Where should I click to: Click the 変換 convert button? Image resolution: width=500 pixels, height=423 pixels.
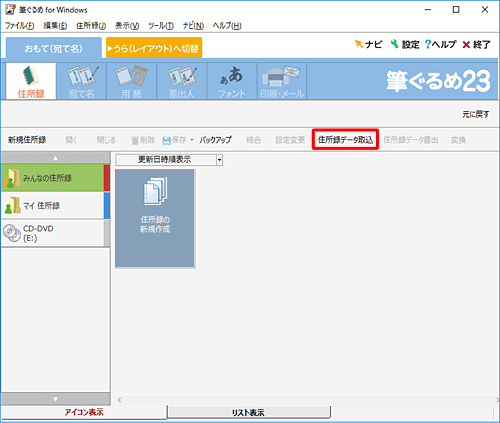tap(458, 140)
